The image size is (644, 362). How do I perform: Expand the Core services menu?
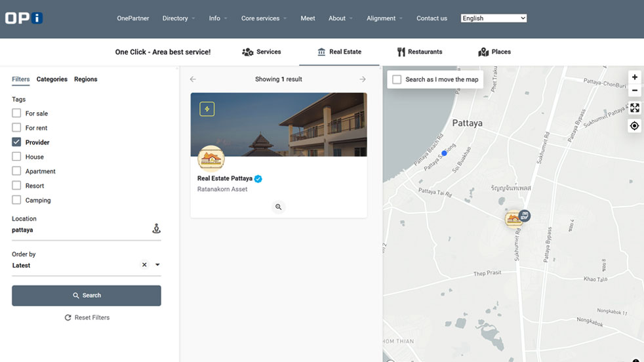tap(264, 18)
